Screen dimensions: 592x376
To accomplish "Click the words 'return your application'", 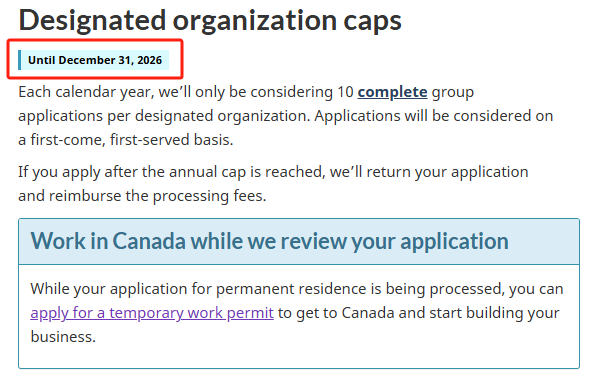I will pos(447,172).
